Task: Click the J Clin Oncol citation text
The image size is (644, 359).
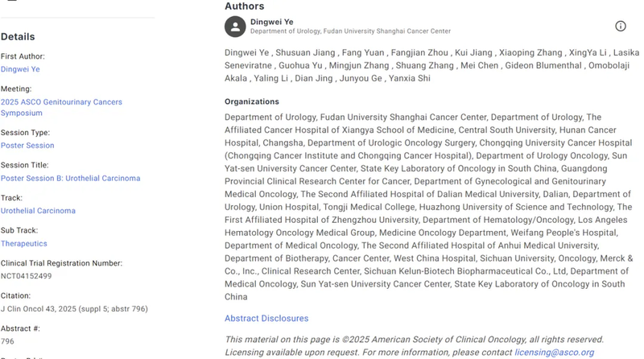Action: pyautogui.click(x=74, y=308)
